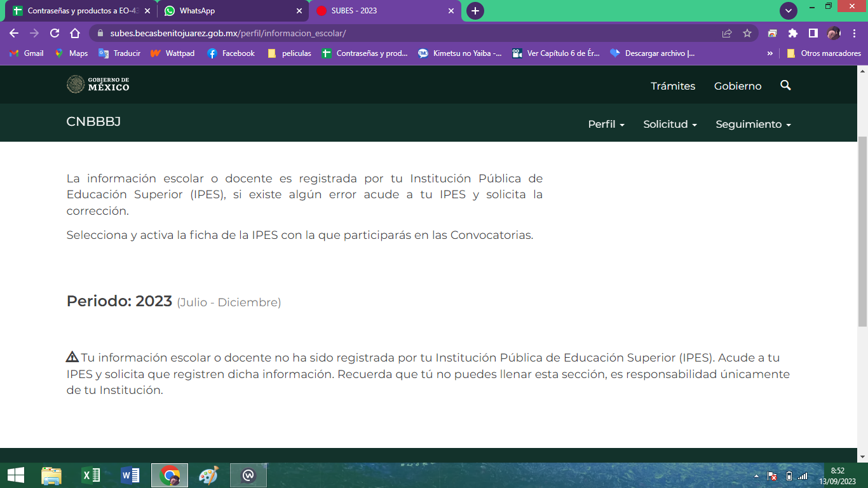Open the Ver Capítulo 6 bookmark
Screen dimensions: 868x488
[x=556, y=53]
